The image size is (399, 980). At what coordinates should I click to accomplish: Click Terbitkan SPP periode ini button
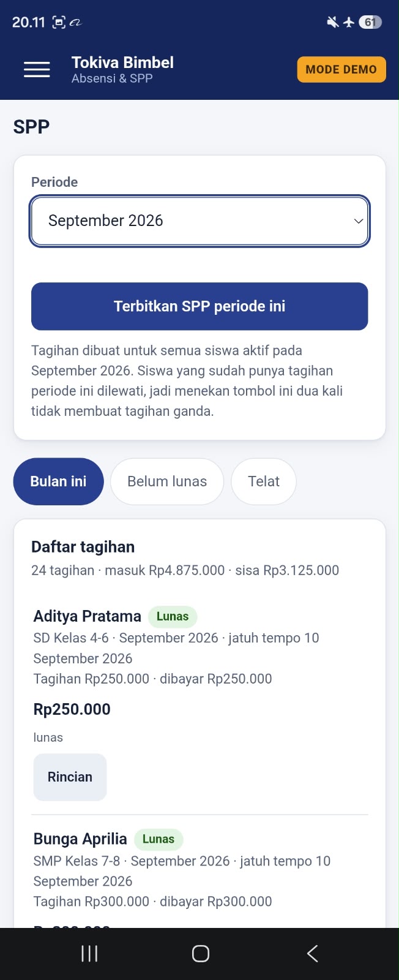click(x=199, y=306)
